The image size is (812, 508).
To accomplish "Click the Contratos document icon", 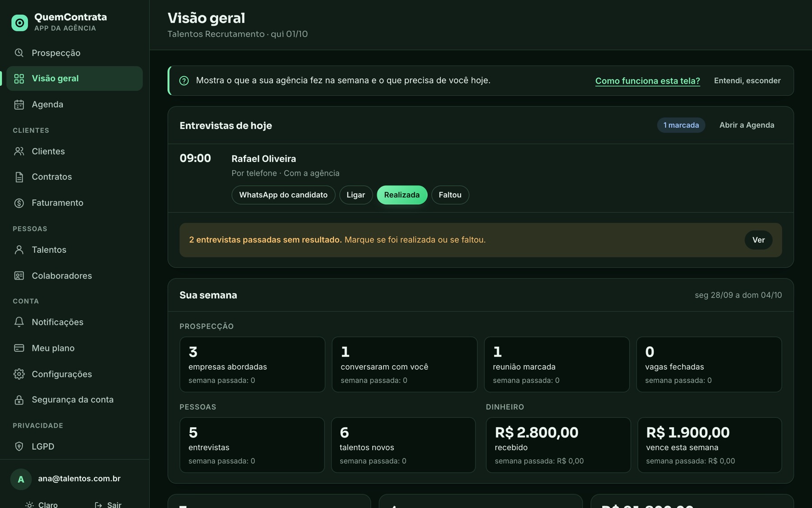I will [x=19, y=177].
